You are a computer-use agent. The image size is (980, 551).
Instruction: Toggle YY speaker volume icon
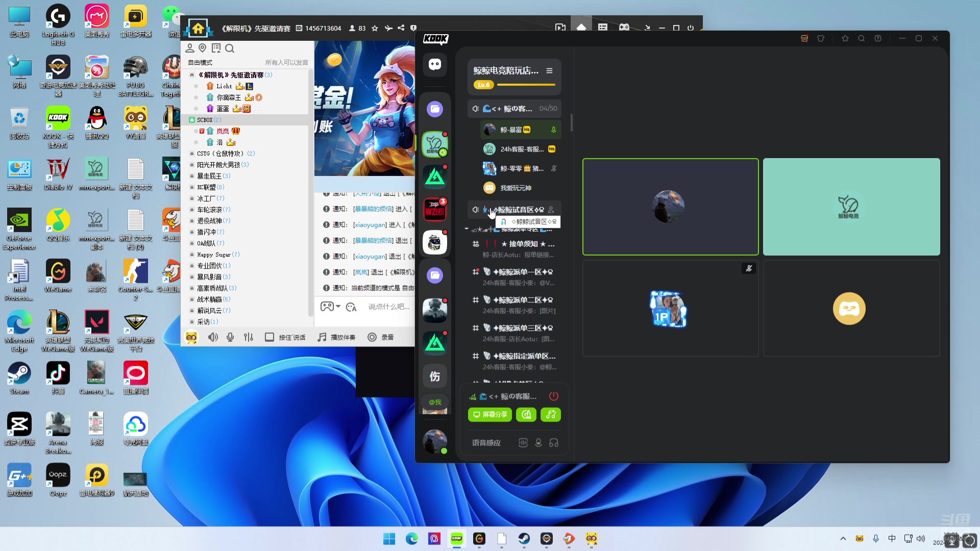point(213,337)
